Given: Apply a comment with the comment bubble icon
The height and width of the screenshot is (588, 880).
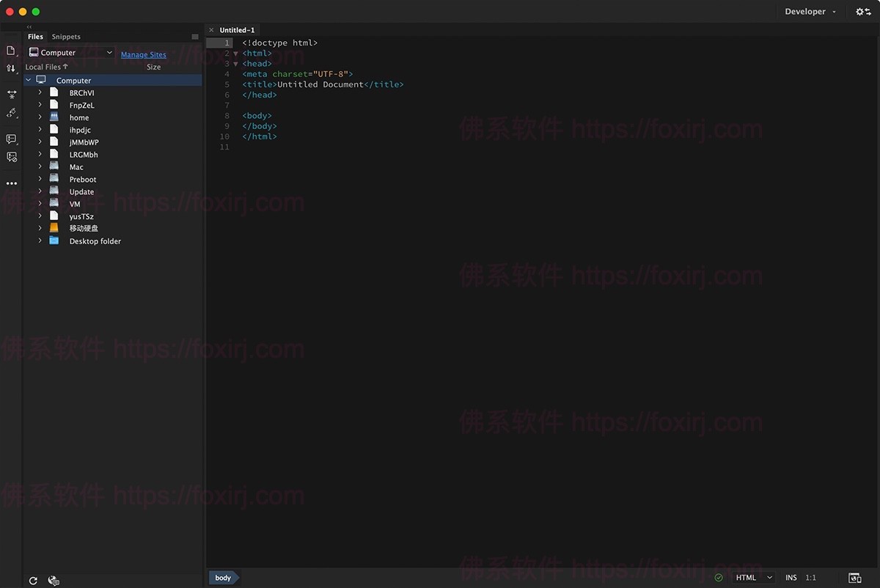Looking at the screenshot, I should pos(11,139).
